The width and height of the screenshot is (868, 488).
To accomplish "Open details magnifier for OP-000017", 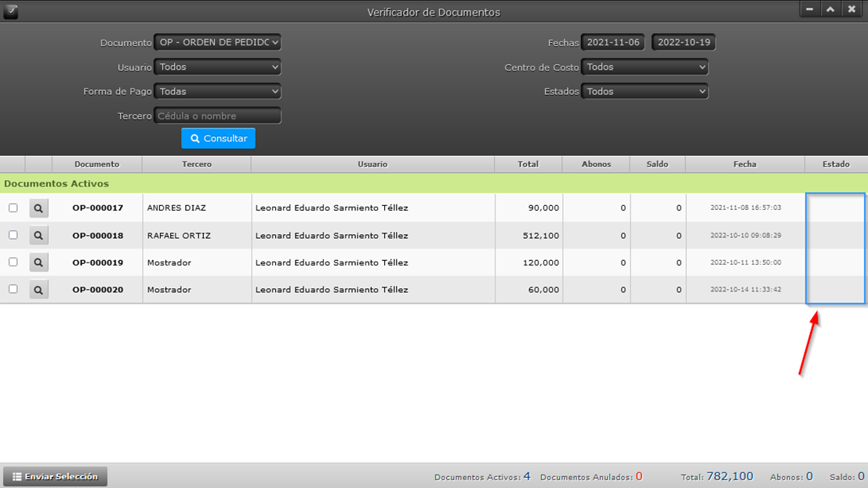I will coord(38,208).
